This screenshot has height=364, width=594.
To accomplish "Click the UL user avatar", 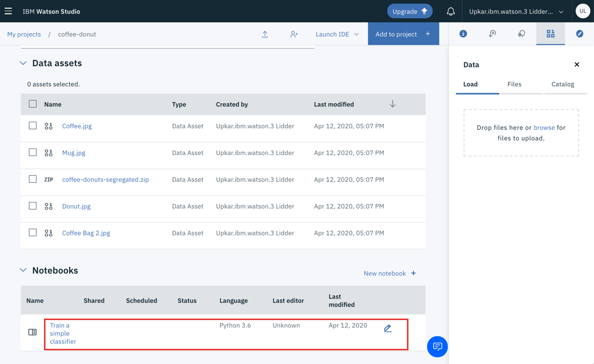I will pos(583,11).
